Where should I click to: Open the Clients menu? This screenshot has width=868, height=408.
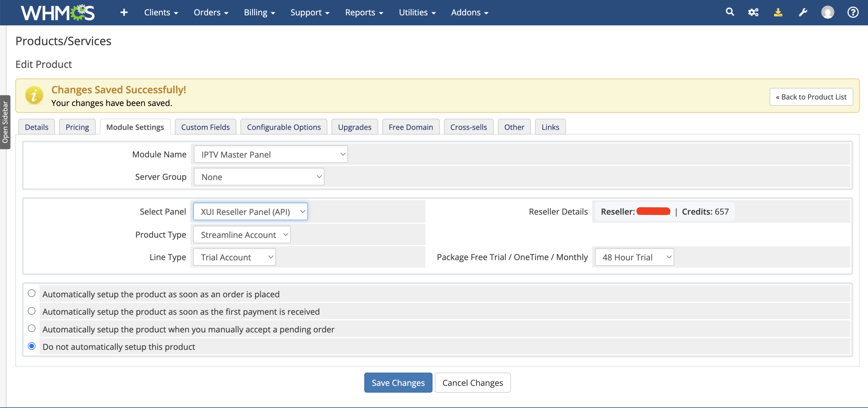tap(161, 13)
